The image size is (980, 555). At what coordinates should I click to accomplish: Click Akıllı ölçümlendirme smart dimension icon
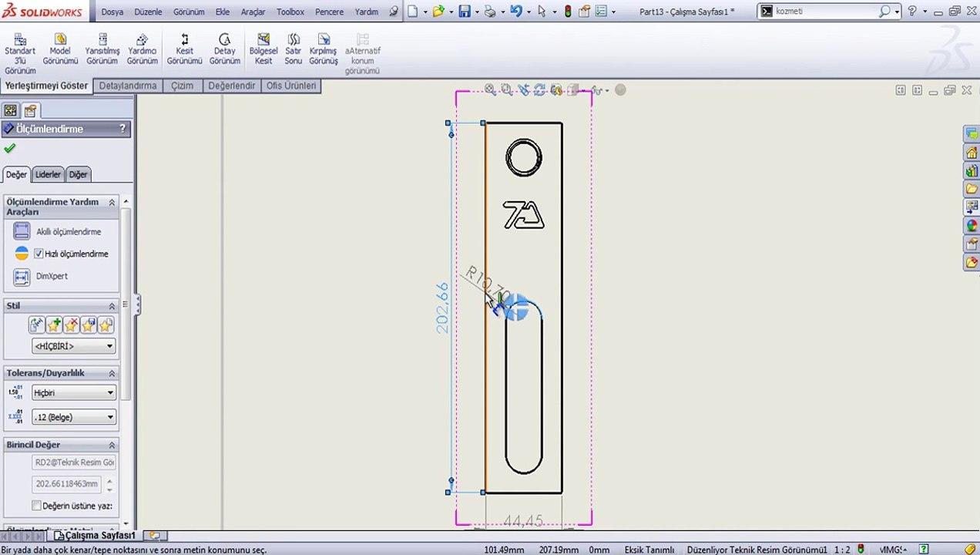[22, 231]
